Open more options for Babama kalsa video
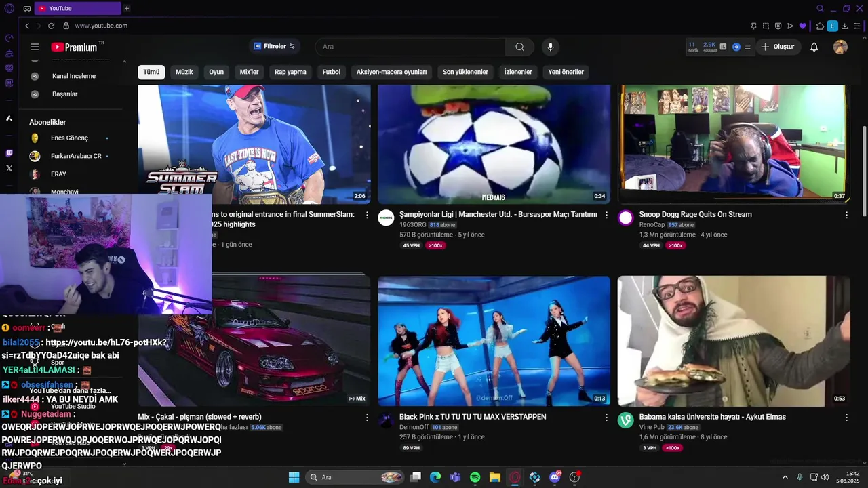Viewport: 868px width, 488px height. (846, 418)
